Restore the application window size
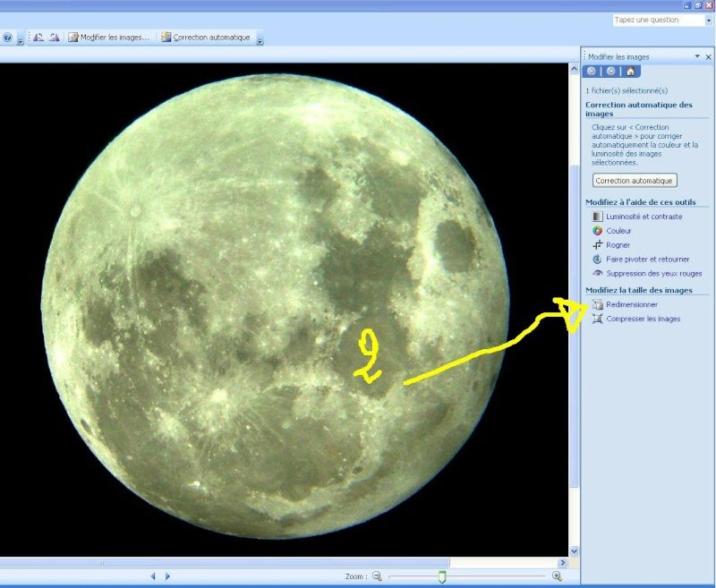Screen dimensions: 716x588 click(x=698, y=5)
